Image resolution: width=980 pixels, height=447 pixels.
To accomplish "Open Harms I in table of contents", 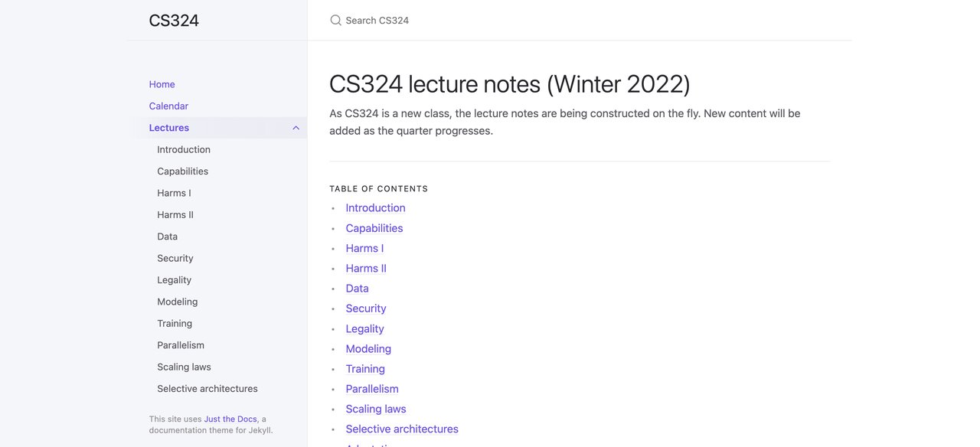I will pos(364,248).
